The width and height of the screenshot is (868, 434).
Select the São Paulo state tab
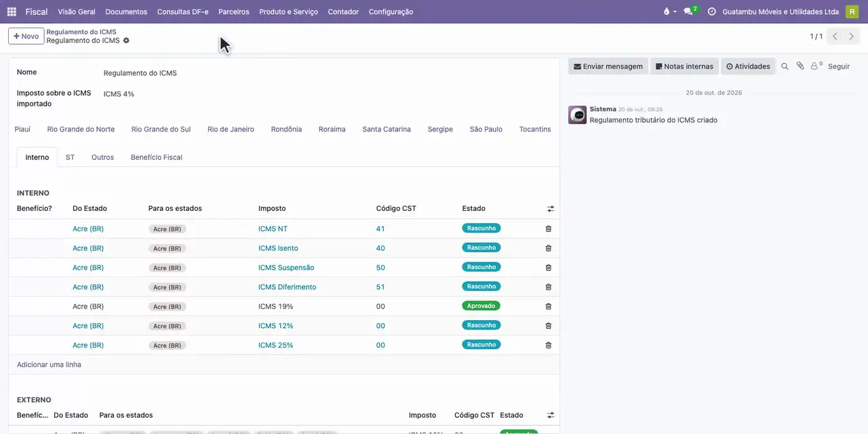coord(486,129)
